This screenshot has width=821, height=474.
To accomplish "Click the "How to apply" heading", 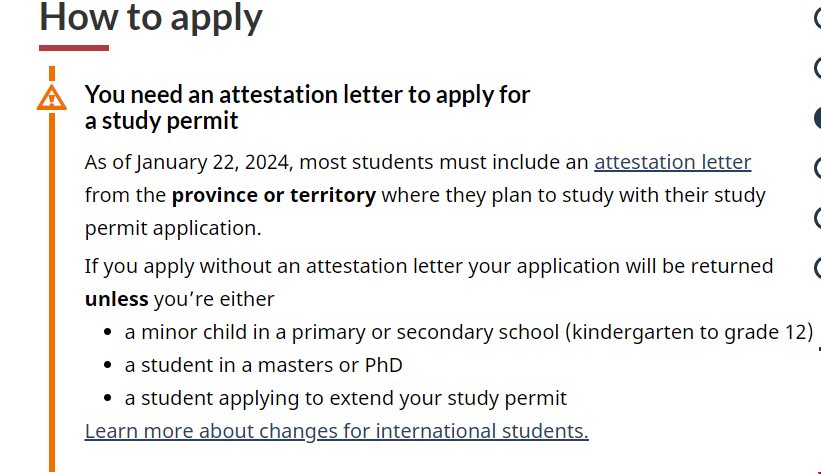I will (151, 17).
